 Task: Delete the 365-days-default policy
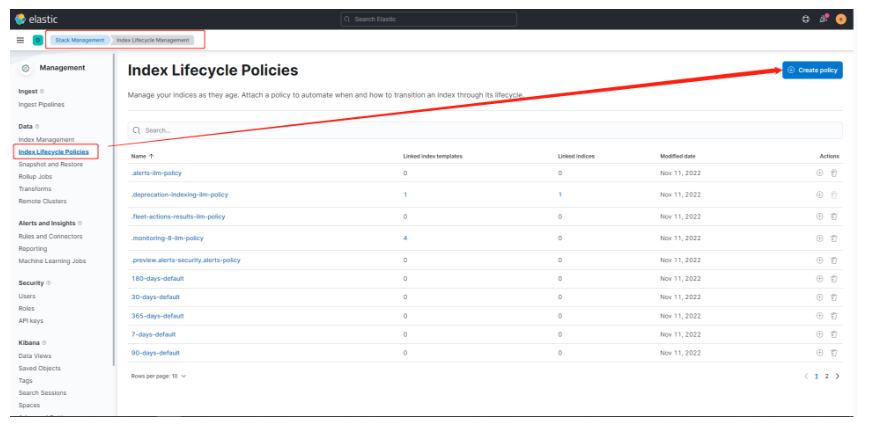(x=834, y=316)
